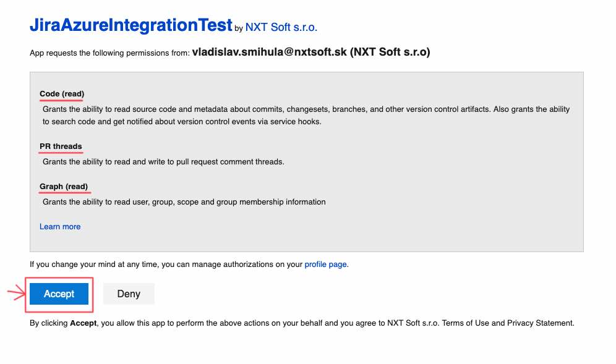Click the pull request comment threads description
Viewport: 616px width, 364px height.
click(x=163, y=162)
